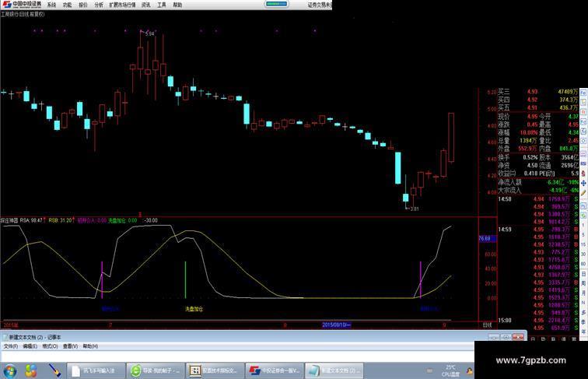Click the 净流入额 row
588x379 pixels.
click(x=537, y=182)
